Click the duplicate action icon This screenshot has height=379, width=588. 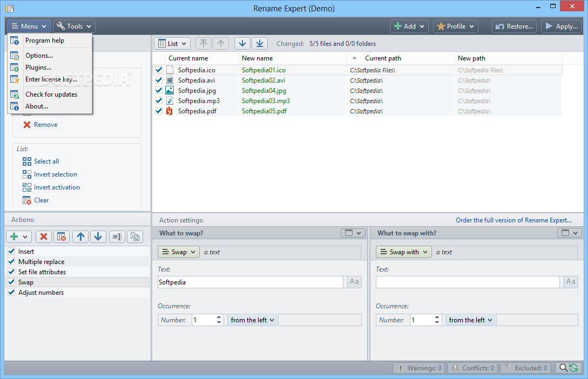[135, 236]
